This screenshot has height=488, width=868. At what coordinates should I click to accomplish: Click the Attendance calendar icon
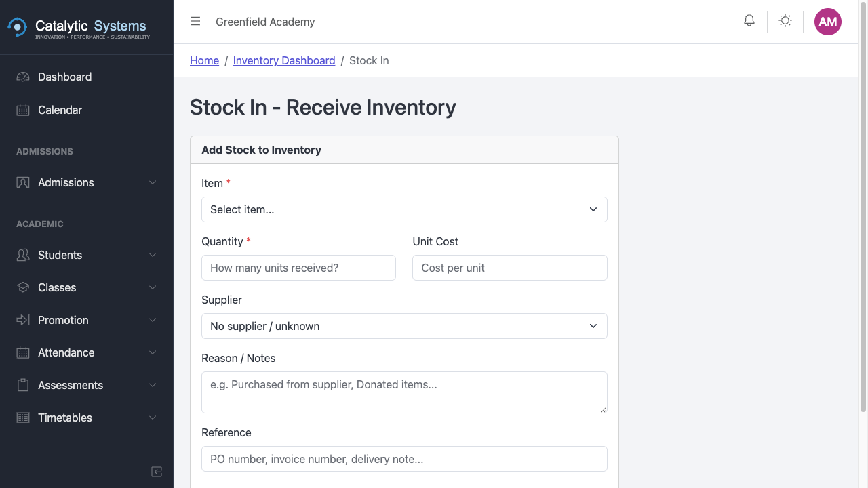23,352
